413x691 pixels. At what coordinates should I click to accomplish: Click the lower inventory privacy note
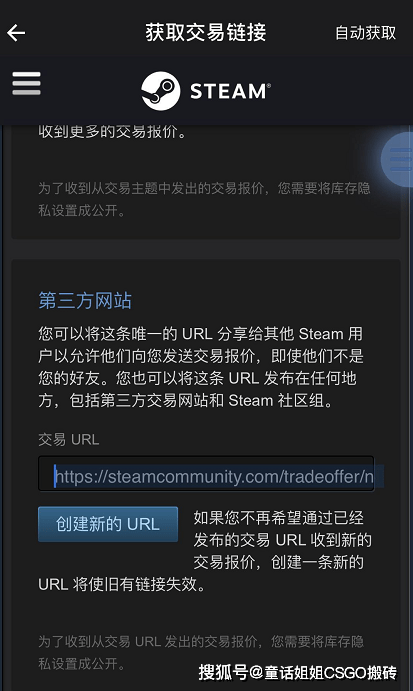point(201,652)
